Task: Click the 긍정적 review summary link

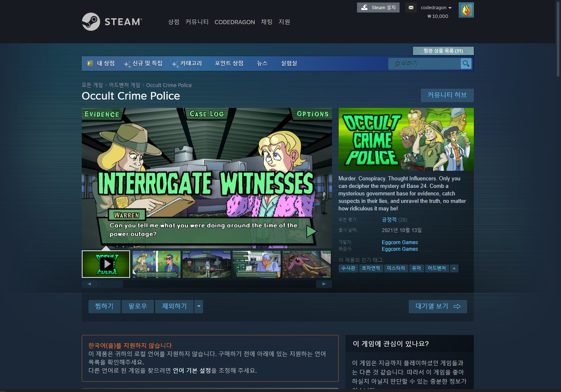Action: (389, 220)
